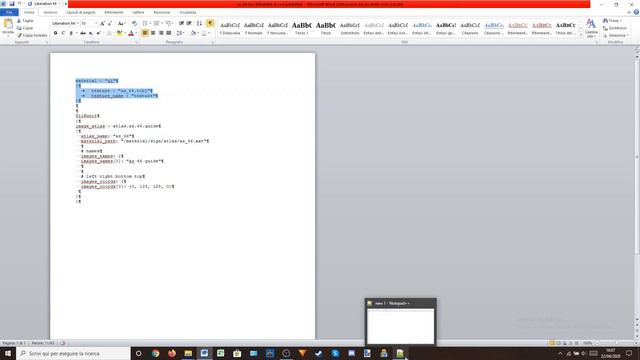Open the font color dropdown arrow
Viewport: 640px width, 360px height.
point(136,33)
